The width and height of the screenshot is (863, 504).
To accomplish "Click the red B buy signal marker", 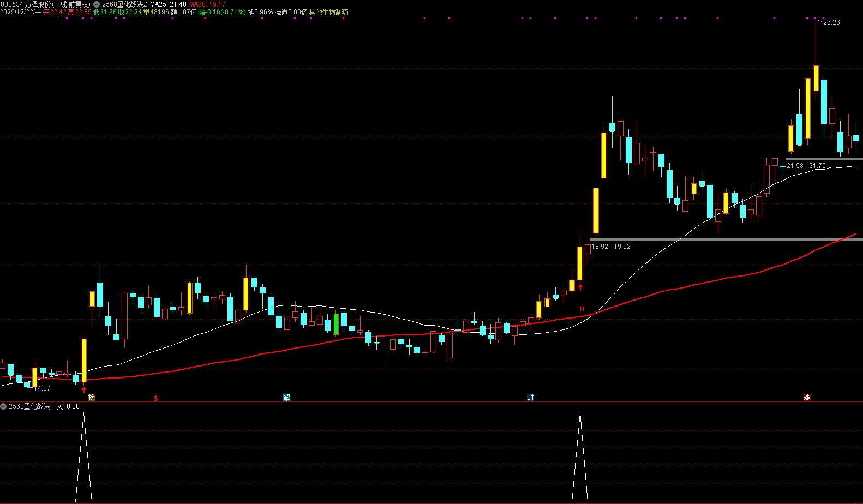I will click(x=582, y=309).
